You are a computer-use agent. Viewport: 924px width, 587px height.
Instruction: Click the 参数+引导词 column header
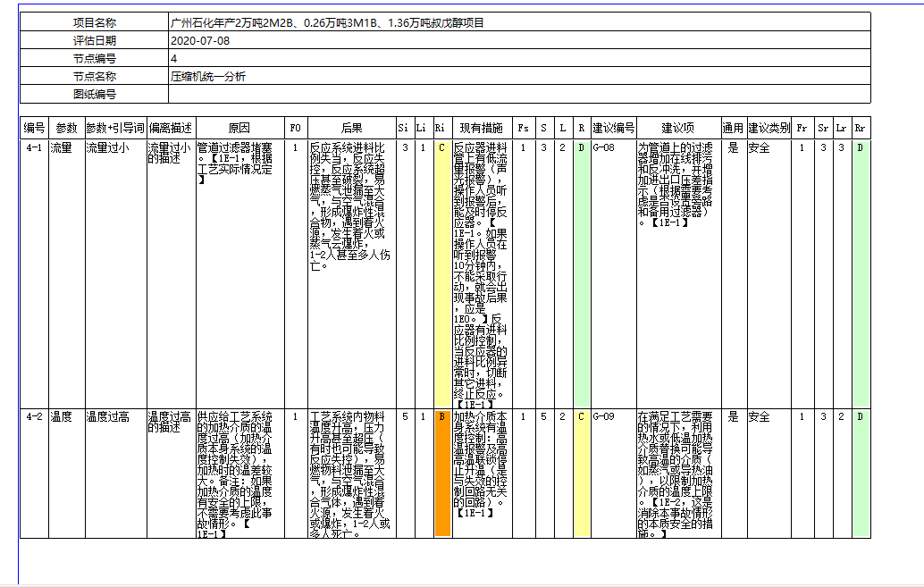(115, 128)
